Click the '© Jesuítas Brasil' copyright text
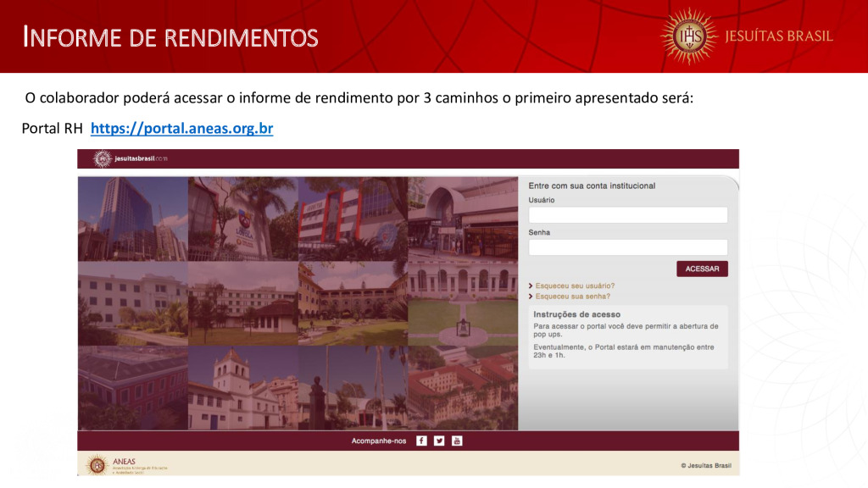Screen dimensions: 868x488 coord(705,465)
